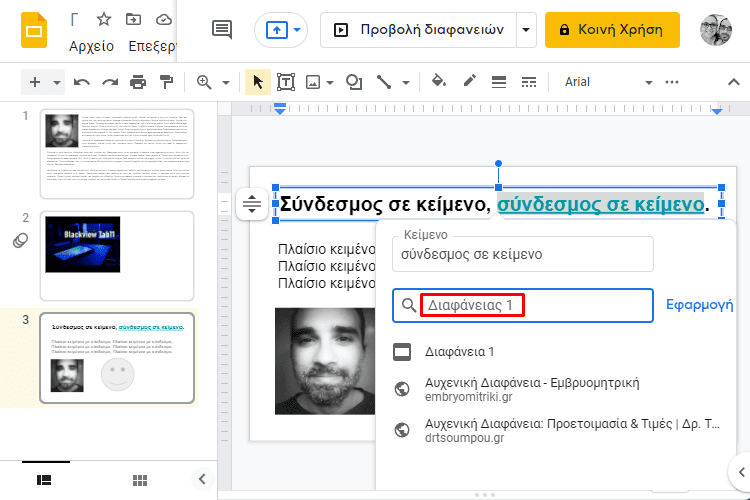Click the link icon beside slide 2

point(20,240)
